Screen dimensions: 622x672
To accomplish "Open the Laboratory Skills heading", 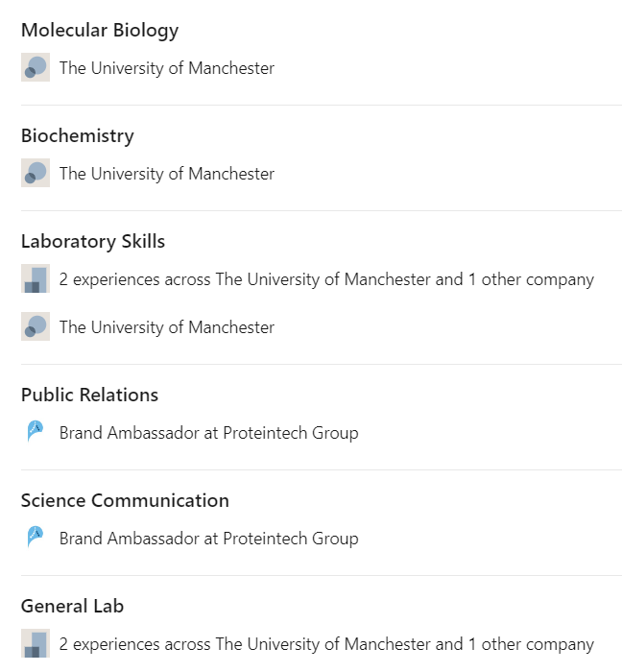I will click(93, 241).
